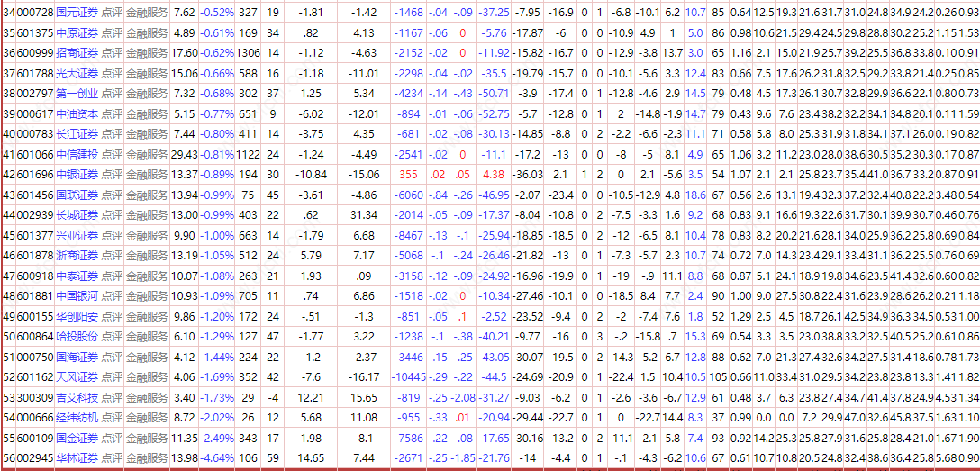Click 点评 in the 中银证券 row
This screenshot has width=980, height=471.
(112, 176)
